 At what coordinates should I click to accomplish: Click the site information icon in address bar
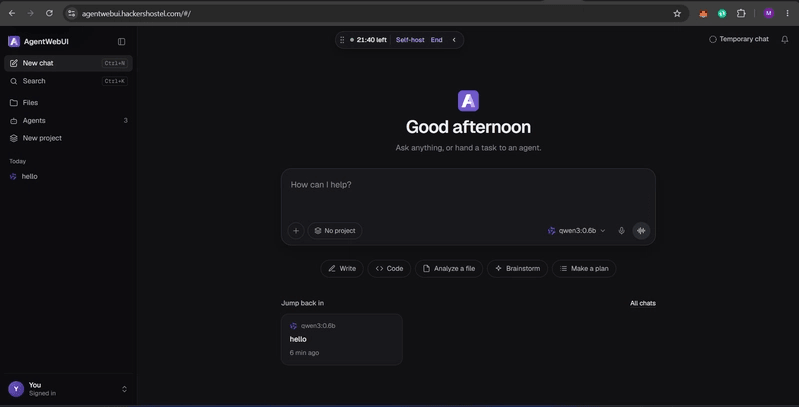click(71, 14)
